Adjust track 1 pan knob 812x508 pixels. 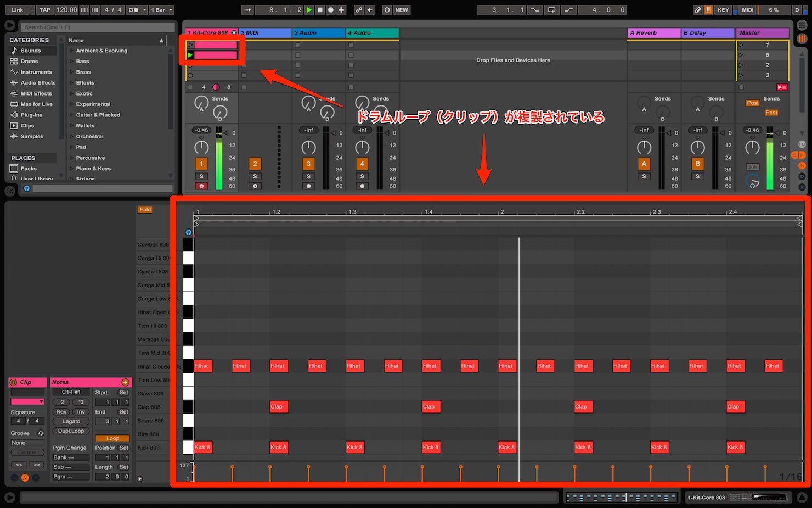(201, 147)
